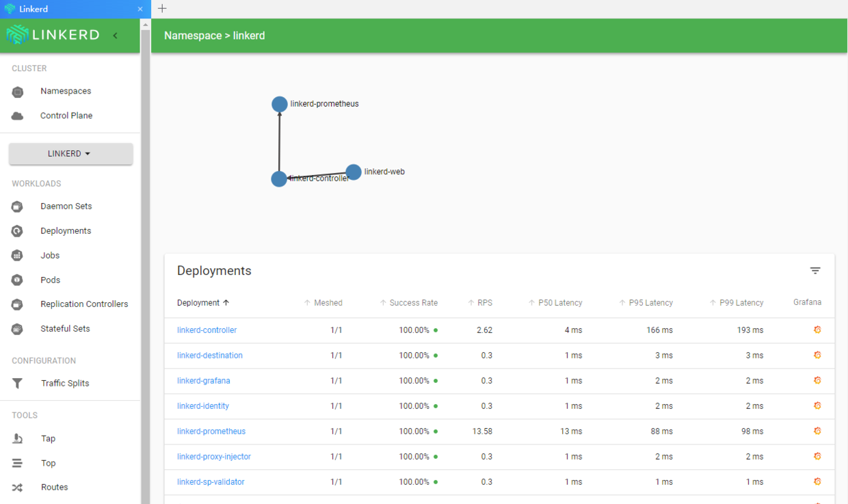Click the Top tool icon
The width and height of the screenshot is (848, 504).
coord(18,463)
